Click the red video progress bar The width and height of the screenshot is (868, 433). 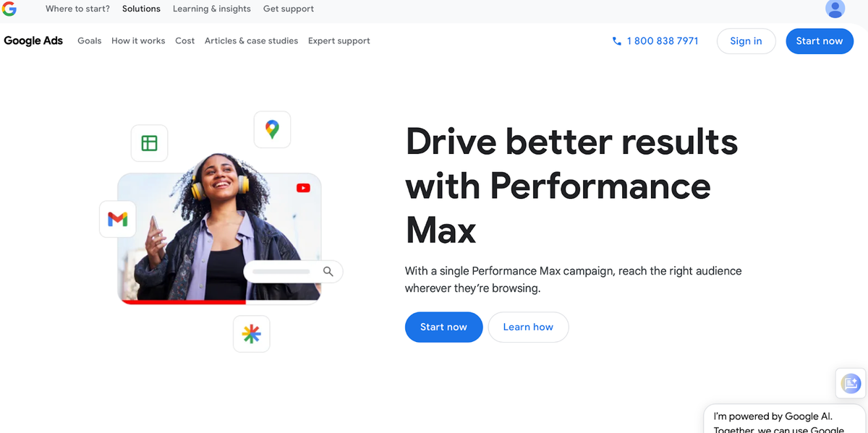tap(183, 301)
